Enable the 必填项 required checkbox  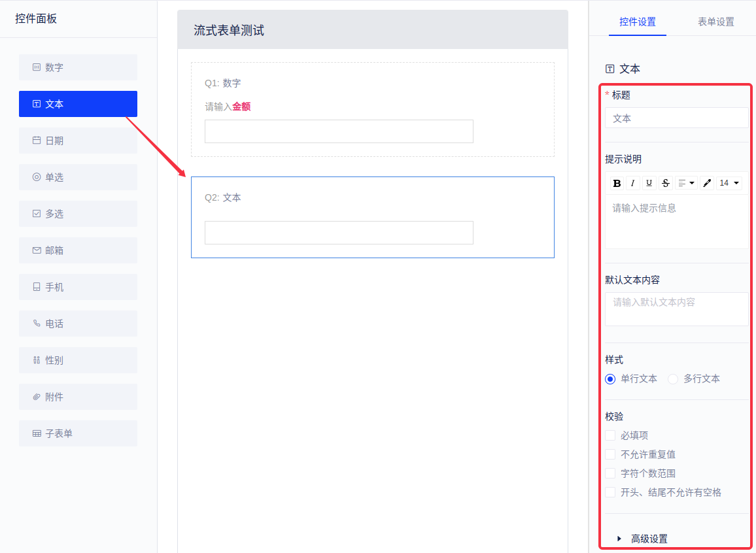610,435
